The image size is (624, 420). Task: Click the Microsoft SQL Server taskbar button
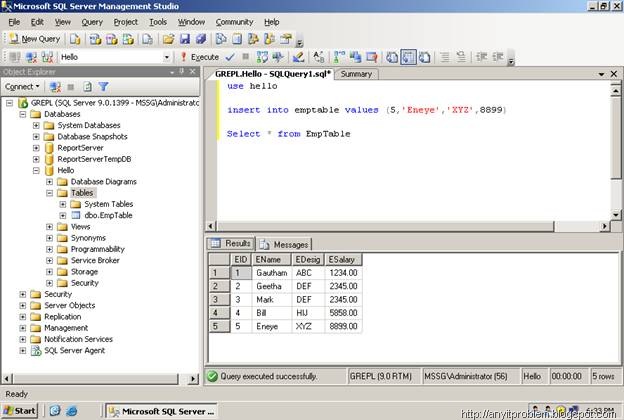click(x=161, y=411)
